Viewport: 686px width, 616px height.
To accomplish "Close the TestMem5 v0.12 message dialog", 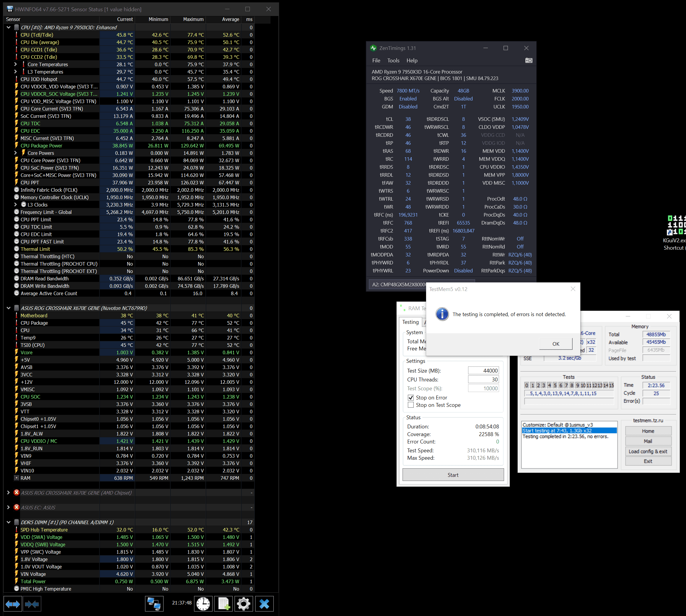I will coord(573,289).
